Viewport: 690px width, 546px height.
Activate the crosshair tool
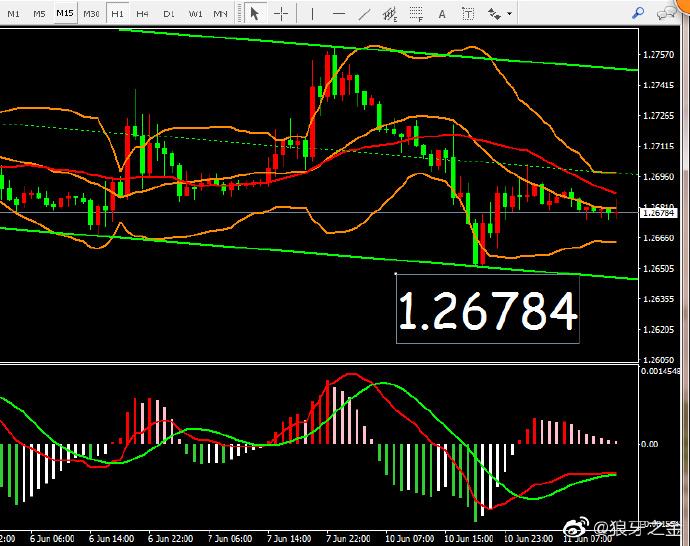(282, 14)
